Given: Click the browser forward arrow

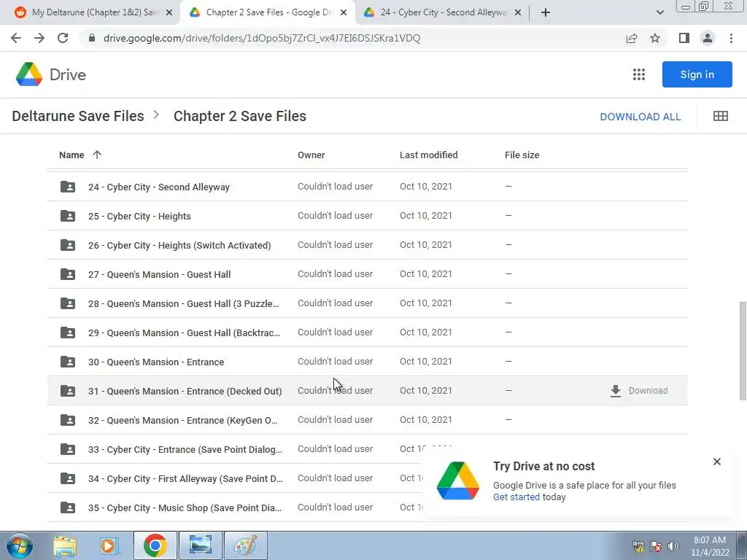Looking at the screenshot, I should click(x=39, y=38).
